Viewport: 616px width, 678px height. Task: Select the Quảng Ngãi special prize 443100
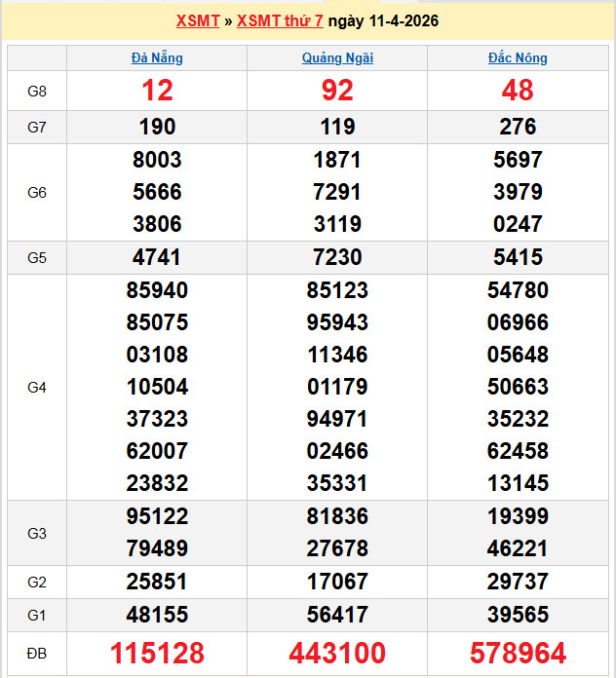pos(337,653)
